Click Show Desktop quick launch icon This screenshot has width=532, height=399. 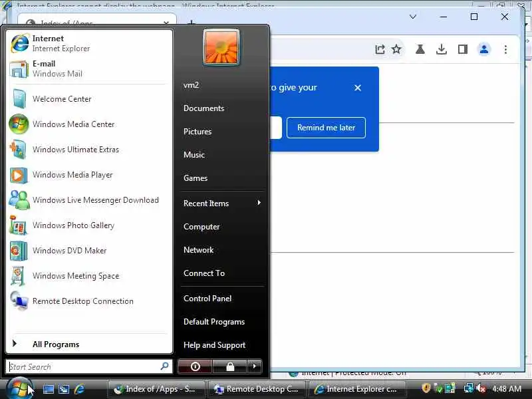49,389
